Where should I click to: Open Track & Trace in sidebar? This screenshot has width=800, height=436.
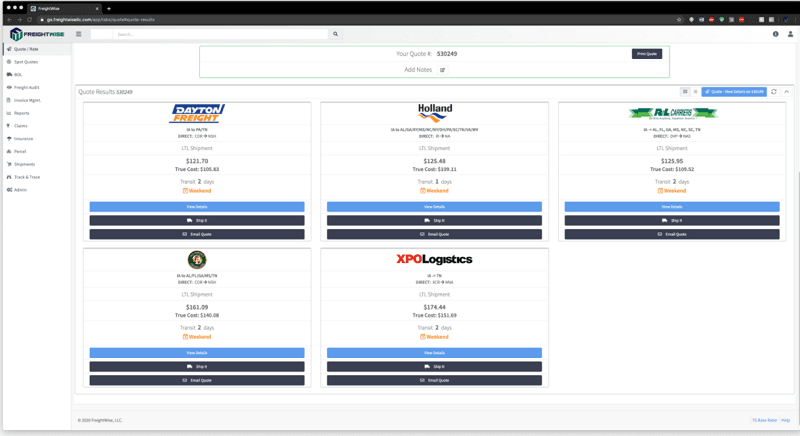coord(27,177)
